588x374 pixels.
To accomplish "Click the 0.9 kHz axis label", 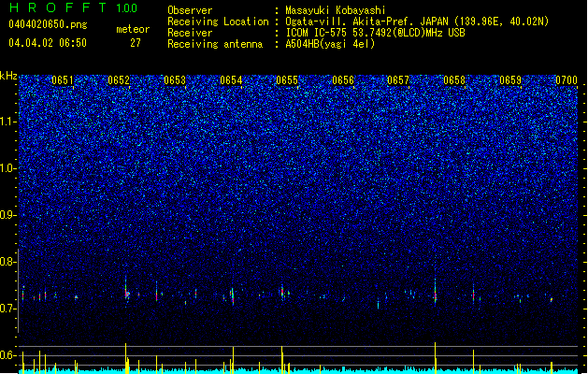I will [7, 215].
